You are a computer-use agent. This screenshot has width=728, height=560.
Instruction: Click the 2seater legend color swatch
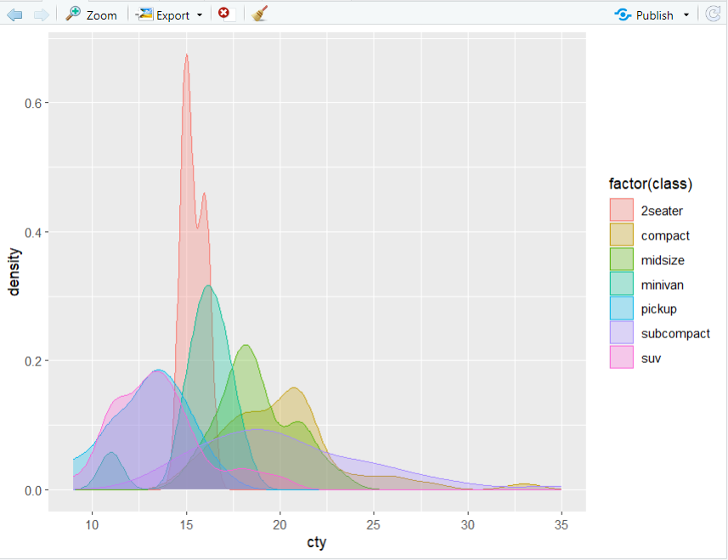point(621,210)
